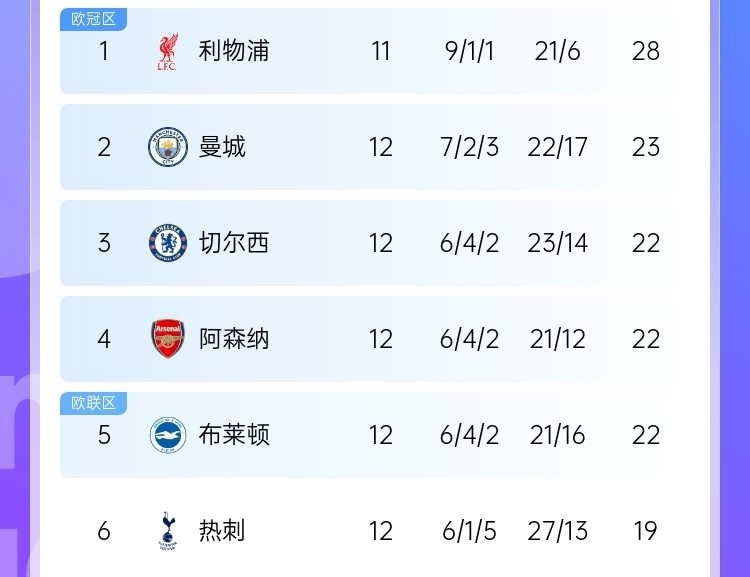Image resolution: width=750 pixels, height=577 pixels.
Task: Click Brighton's 22 points value
Action: (x=646, y=435)
